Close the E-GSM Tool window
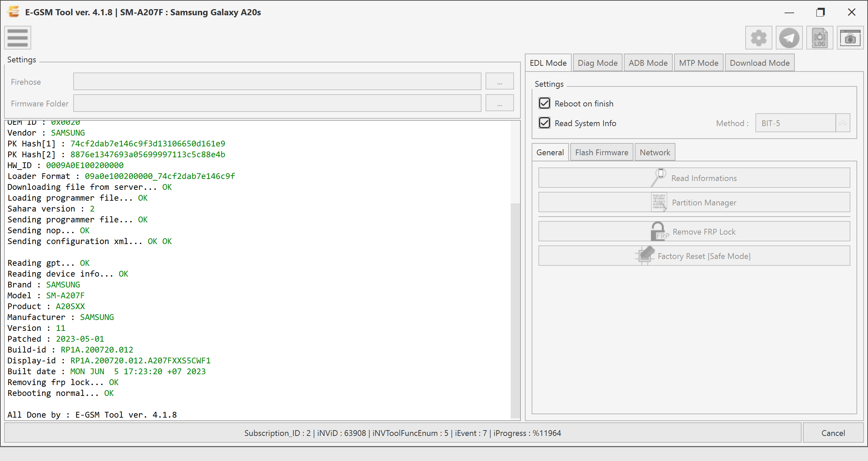 [852, 13]
